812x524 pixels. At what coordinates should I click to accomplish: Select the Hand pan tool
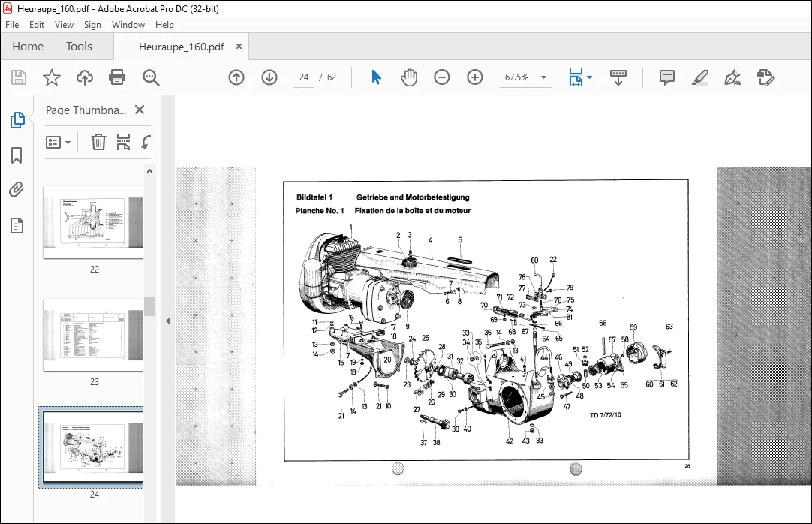pyautogui.click(x=408, y=77)
